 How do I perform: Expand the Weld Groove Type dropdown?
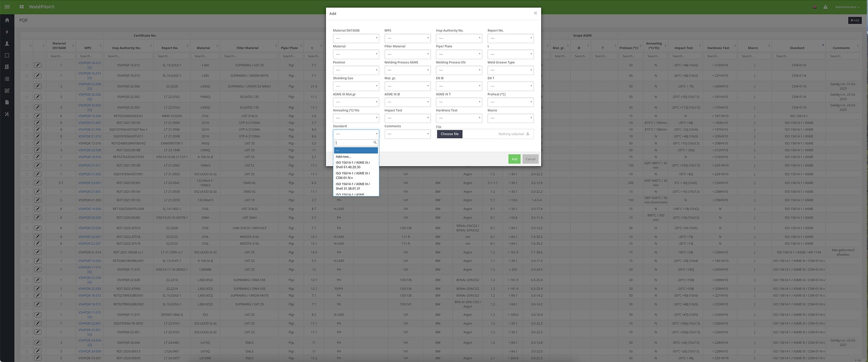tap(510, 70)
